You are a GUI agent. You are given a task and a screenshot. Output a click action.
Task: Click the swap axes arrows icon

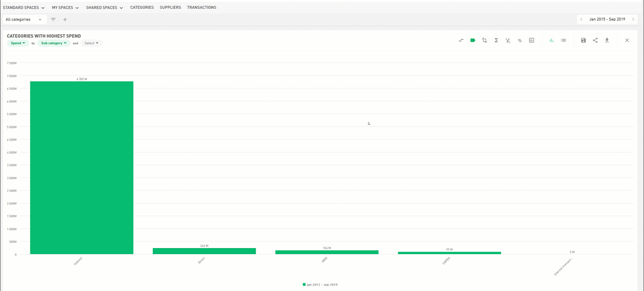pyautogui.click(x=461, y=40)
